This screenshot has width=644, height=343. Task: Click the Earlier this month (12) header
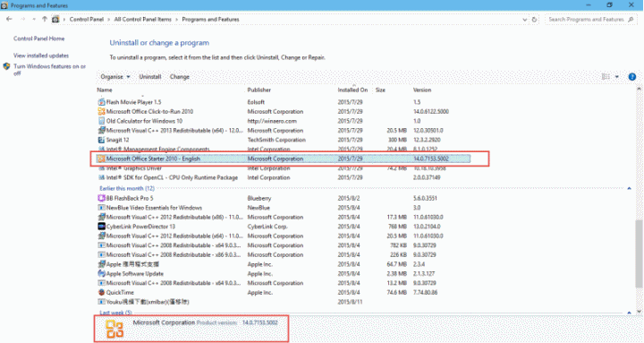click(127, 188)
